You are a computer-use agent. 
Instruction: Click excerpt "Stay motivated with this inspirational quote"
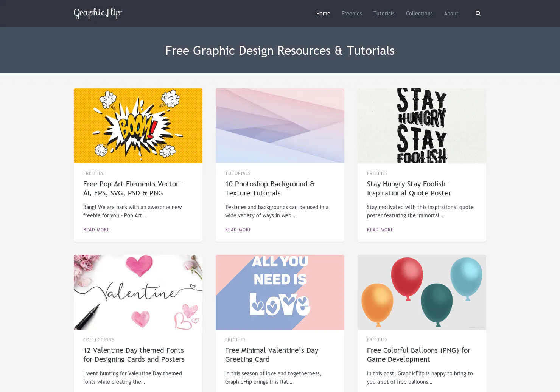click(x=420, y=207)
